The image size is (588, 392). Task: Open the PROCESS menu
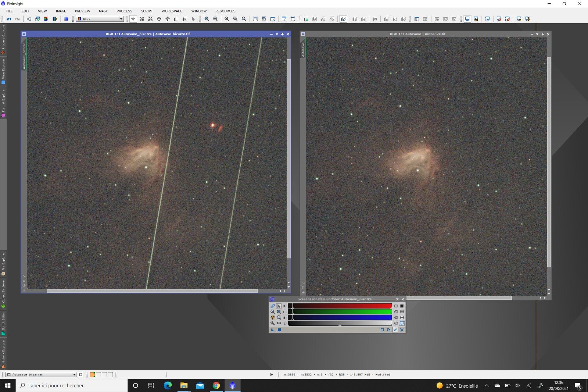[x=124, y=11]
